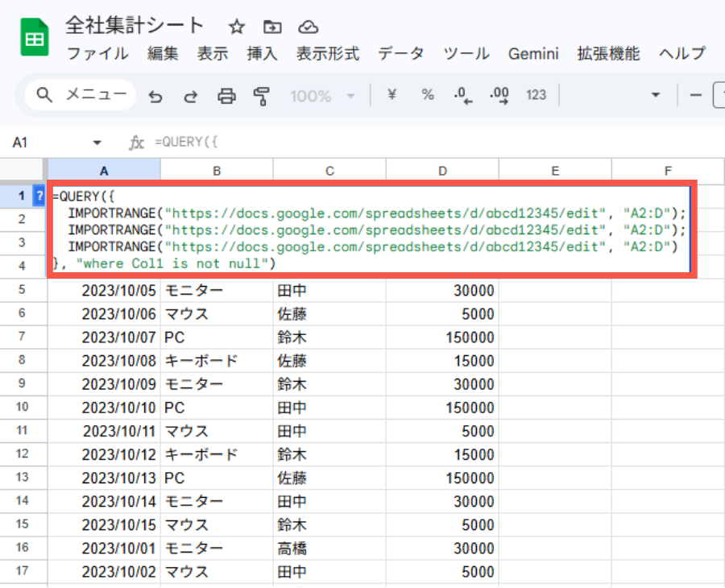The height and width of the screenshot is (588, 725).
Task: Expand the toolbar overflow arrow
Action: coord(655,95)
